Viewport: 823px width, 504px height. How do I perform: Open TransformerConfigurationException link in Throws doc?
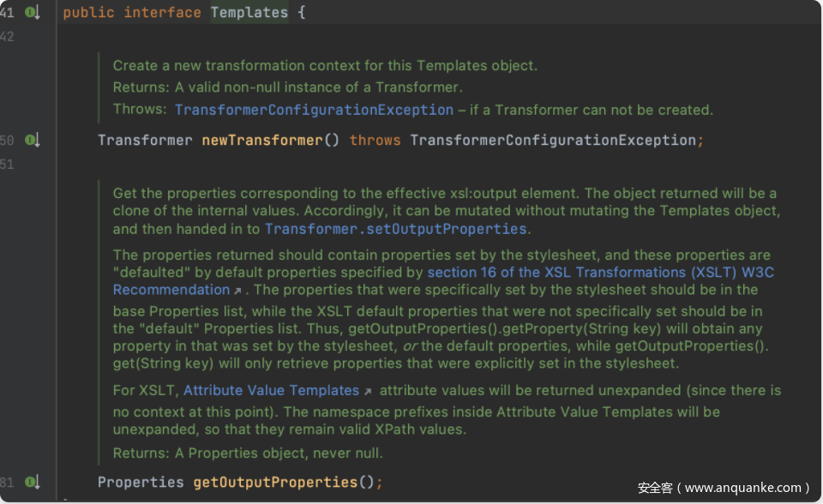coord(314,110)
